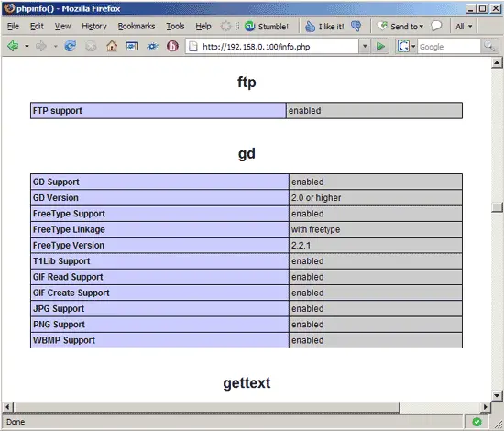Click the "gettext" section heading
The image size is (504, 431).
pos(247,383)
